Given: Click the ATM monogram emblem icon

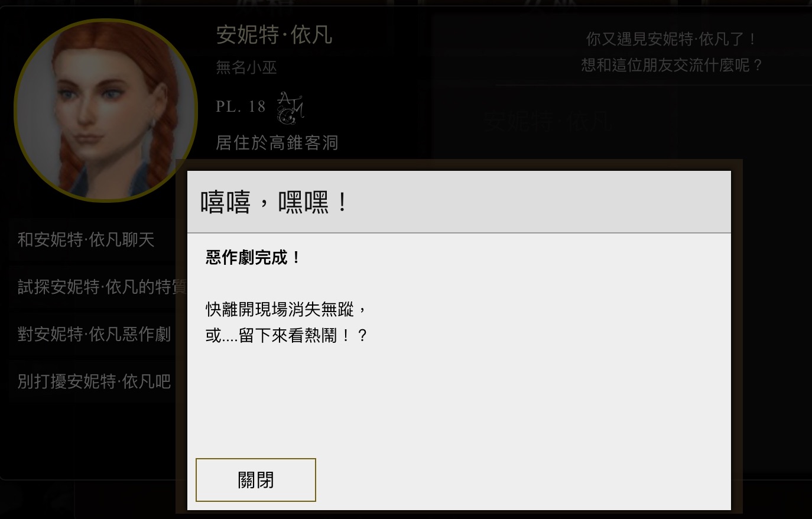Looking at the screenshot, I should click(290, 108).
